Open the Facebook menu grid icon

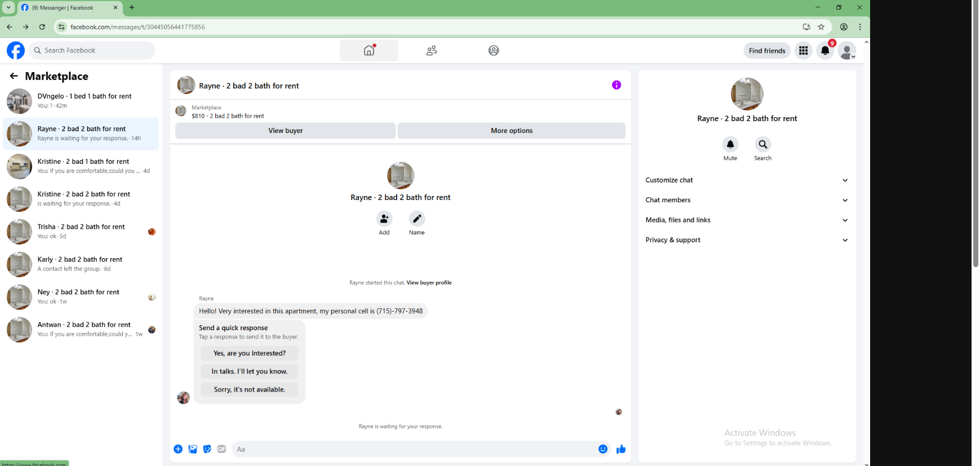click(x=803, y=50)
